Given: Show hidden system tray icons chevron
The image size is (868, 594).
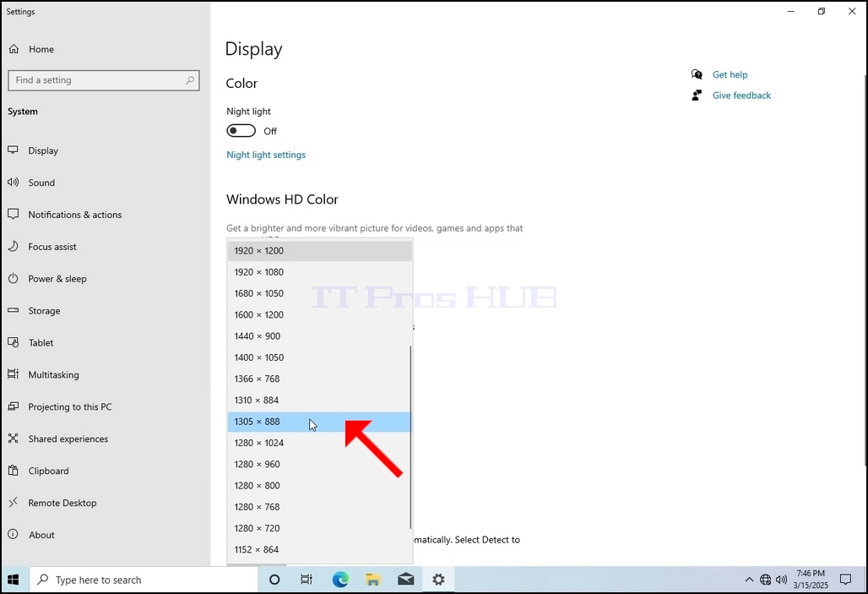Looking at the screenshot, I should (749, 580).
